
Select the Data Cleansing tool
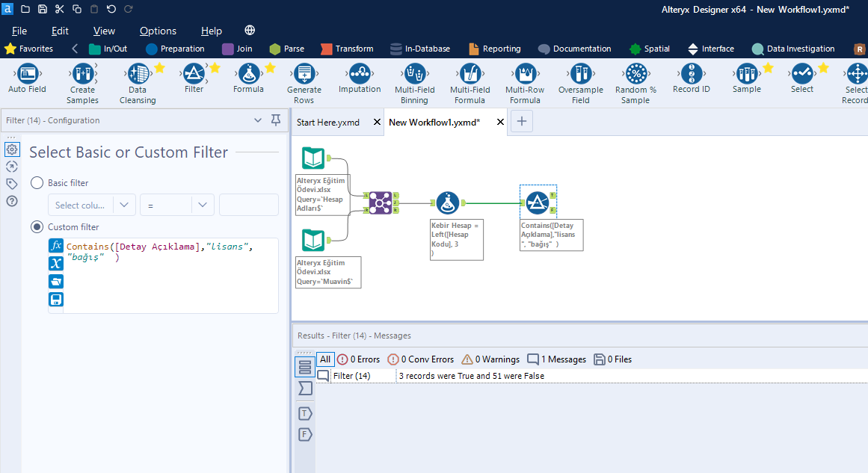click(138, 75)
